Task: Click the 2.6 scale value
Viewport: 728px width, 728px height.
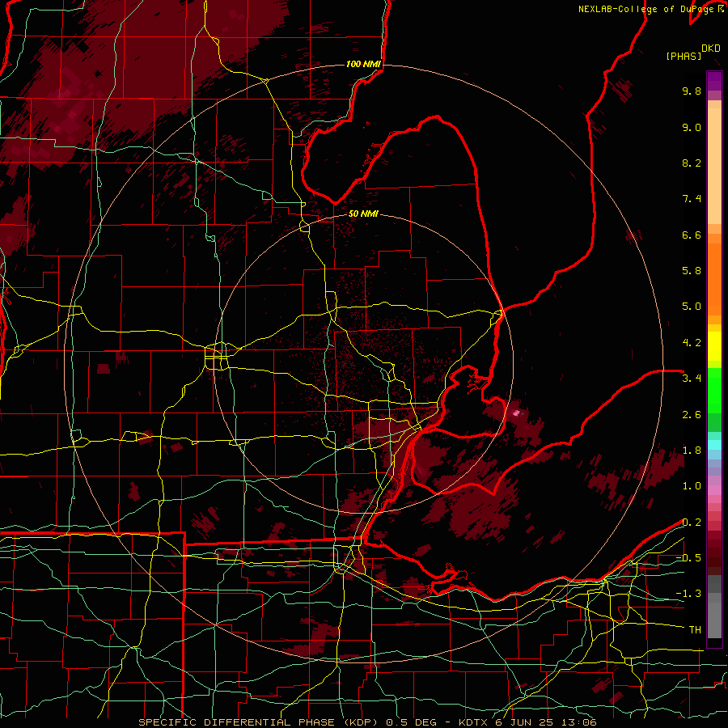Action: tap(692, 415)
